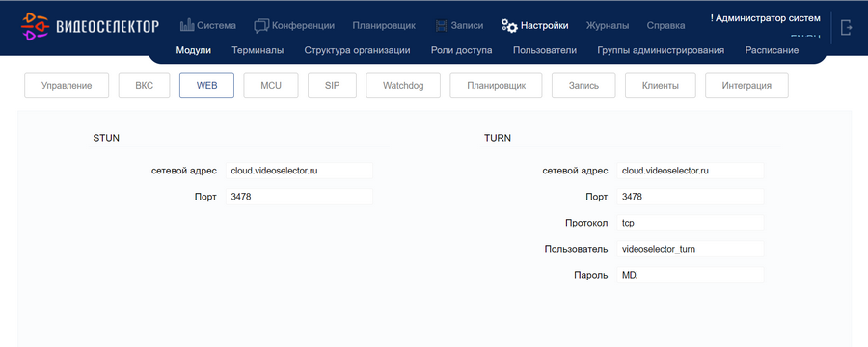This screenshot has width=868, height=347.
Task: Switch to the Интеграция module tab
Action: coord(746,86)
